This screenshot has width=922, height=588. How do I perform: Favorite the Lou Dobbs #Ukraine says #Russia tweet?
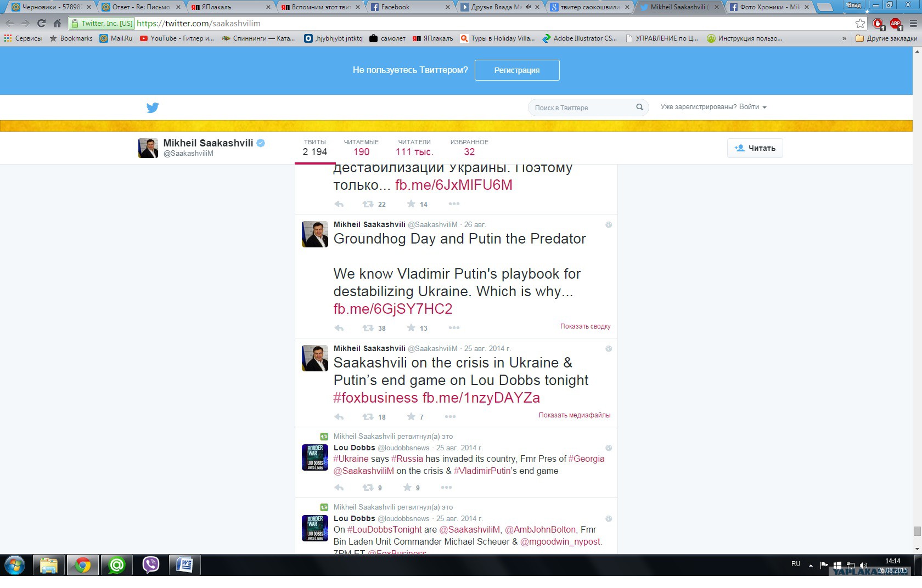coord(407,488)
